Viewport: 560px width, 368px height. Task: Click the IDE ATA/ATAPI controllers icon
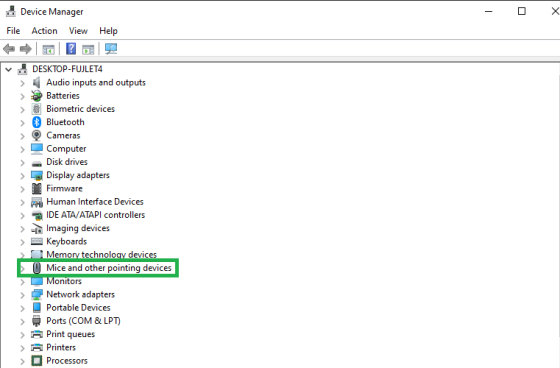pyautogui.click(x=37, y=215)
